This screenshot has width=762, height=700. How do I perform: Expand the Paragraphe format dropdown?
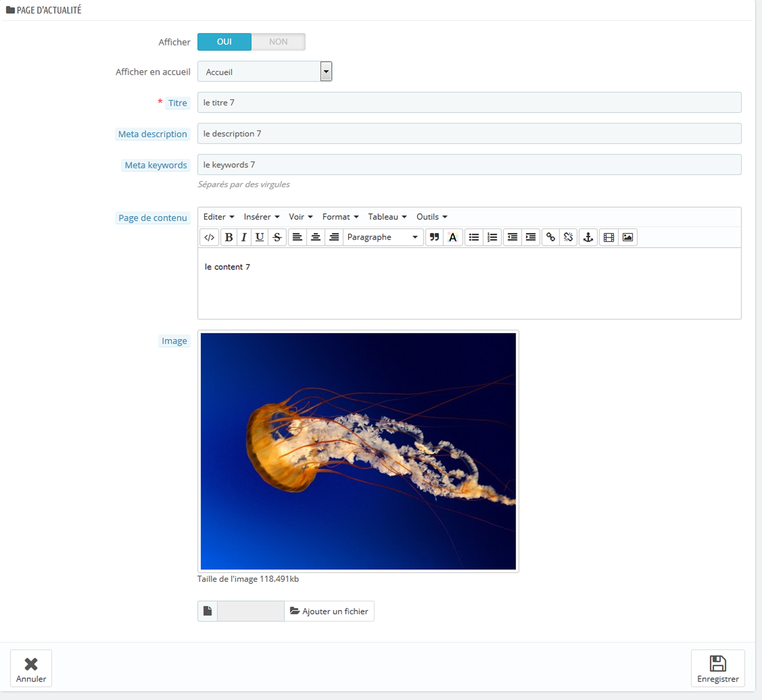coord(383,237)
